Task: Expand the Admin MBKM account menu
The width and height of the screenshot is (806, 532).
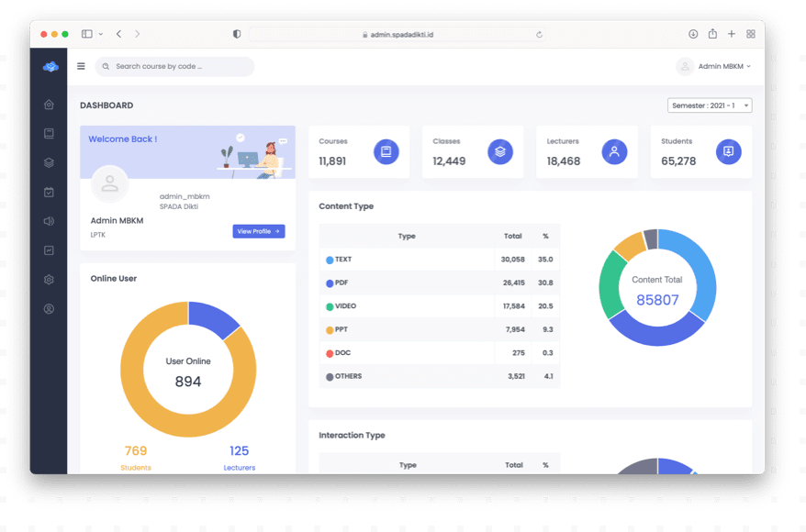Action: pyautogui.click(x=715, y=65)
